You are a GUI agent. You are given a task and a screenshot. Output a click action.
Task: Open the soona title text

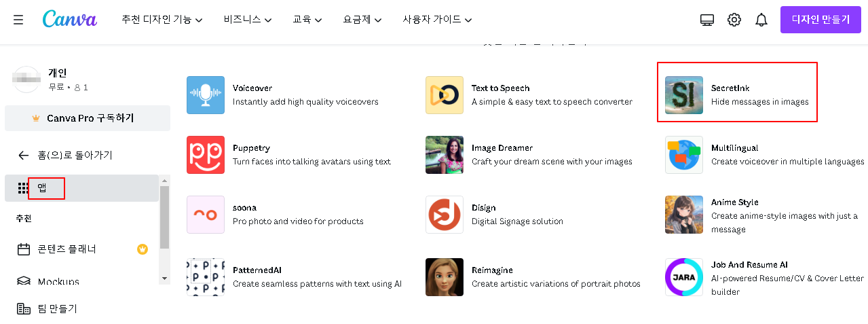pyautogui.click(x=244, y=208)
